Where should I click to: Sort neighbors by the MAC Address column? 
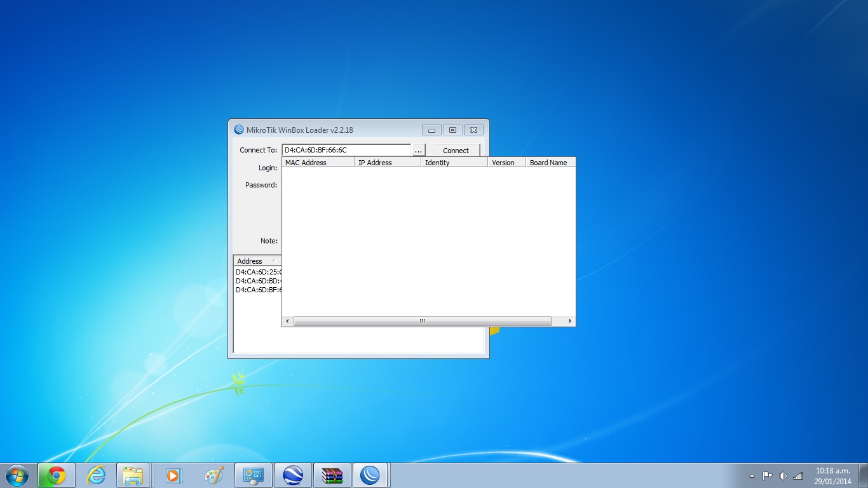click(318, 163)
